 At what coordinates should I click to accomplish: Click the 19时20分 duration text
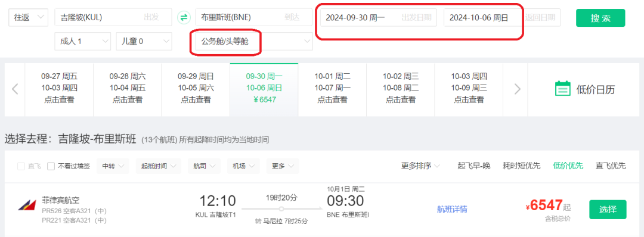pos(281,198)
